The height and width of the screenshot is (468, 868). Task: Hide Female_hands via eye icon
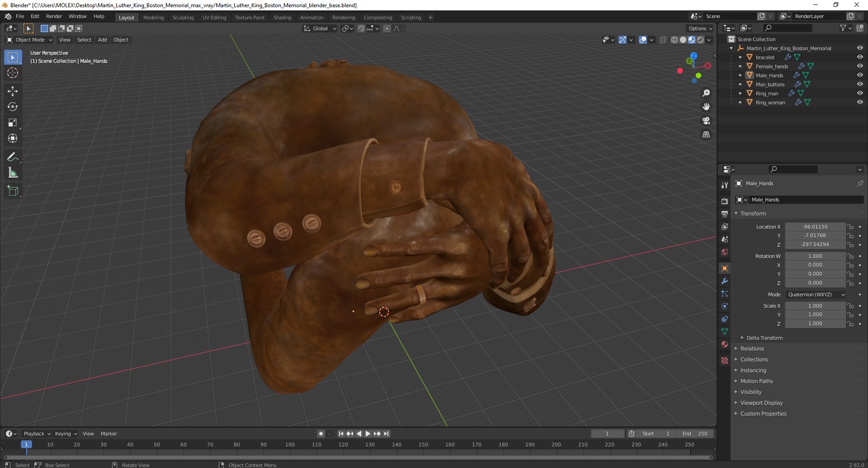[860, 66]
